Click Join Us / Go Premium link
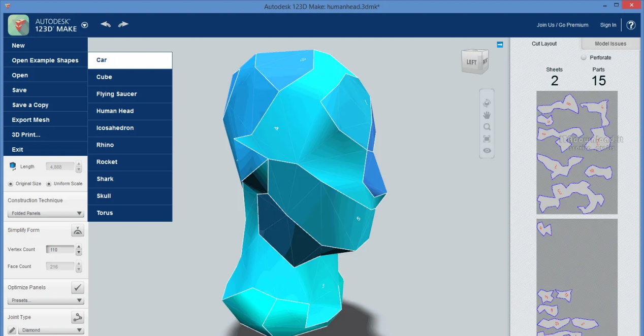 coord(562,25)
